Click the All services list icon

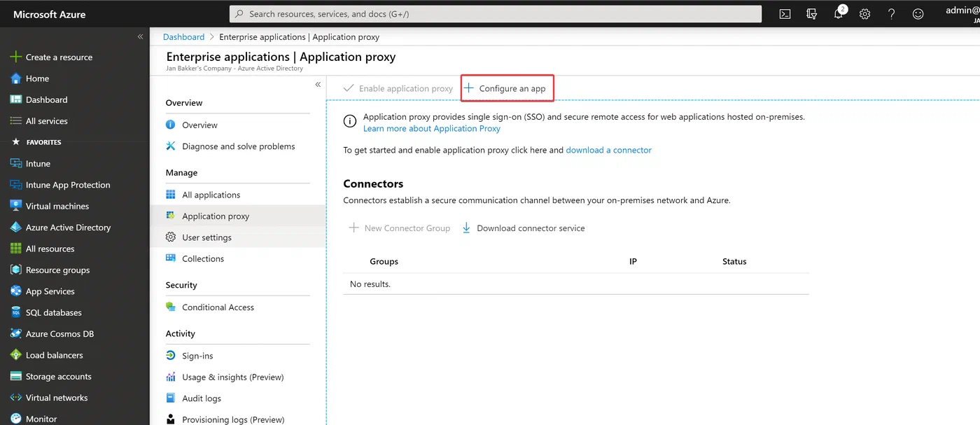[15, 121]
